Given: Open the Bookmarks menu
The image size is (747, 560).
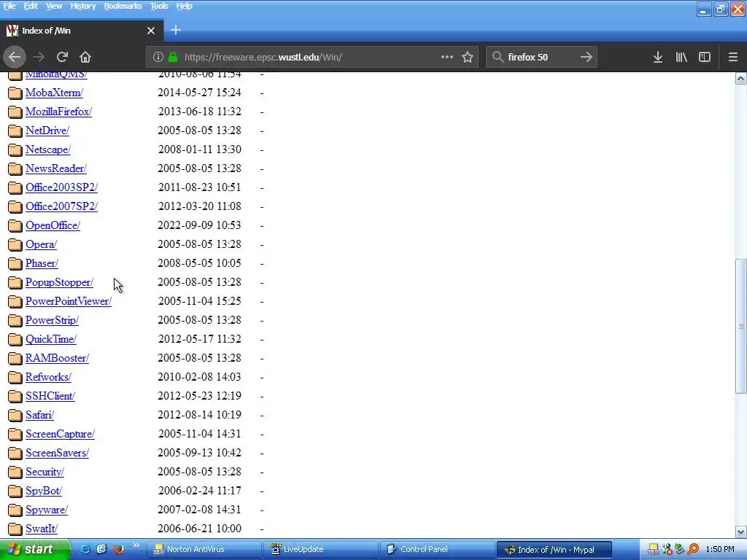Looking at the screenshot, I should pos(123,6).
